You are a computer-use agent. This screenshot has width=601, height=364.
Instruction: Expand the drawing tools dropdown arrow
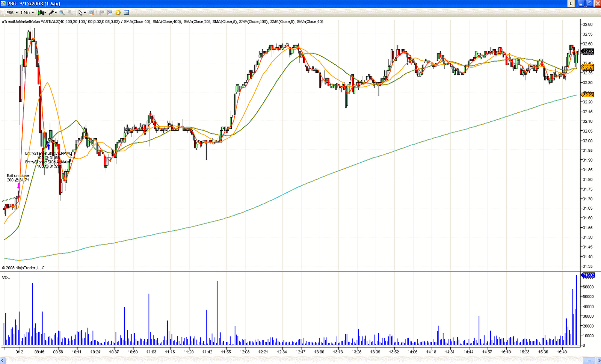pyautogui.click(x=56, y=12)
